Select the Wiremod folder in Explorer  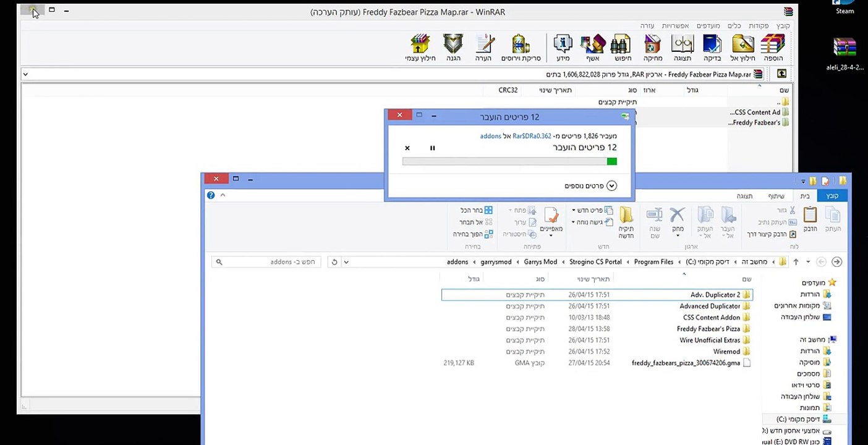(597, 352)
